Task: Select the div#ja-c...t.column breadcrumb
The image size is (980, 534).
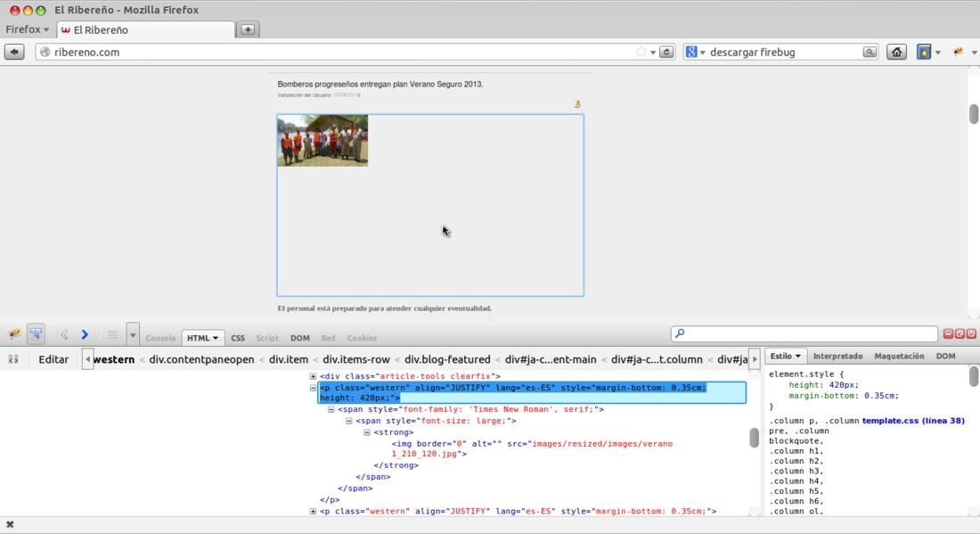Action: tap(657, 359)
